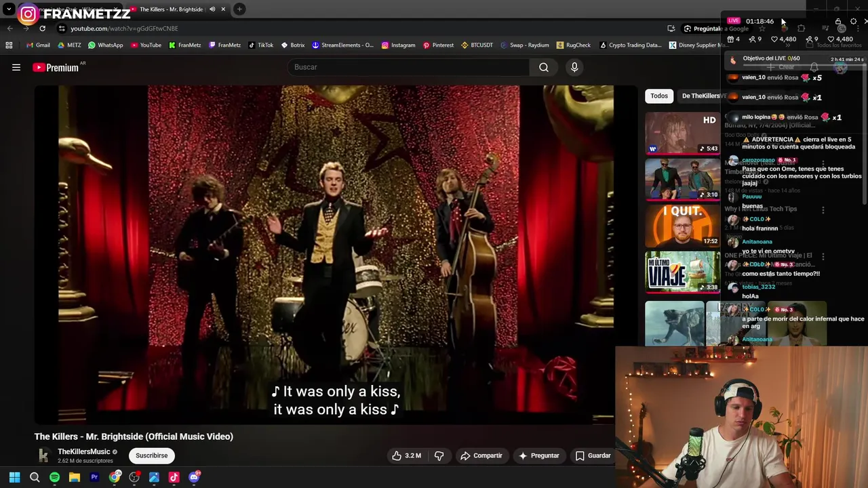Subscribe using the Suscribirse button
Screen dimensions: 868x488
tap(151, 455)
